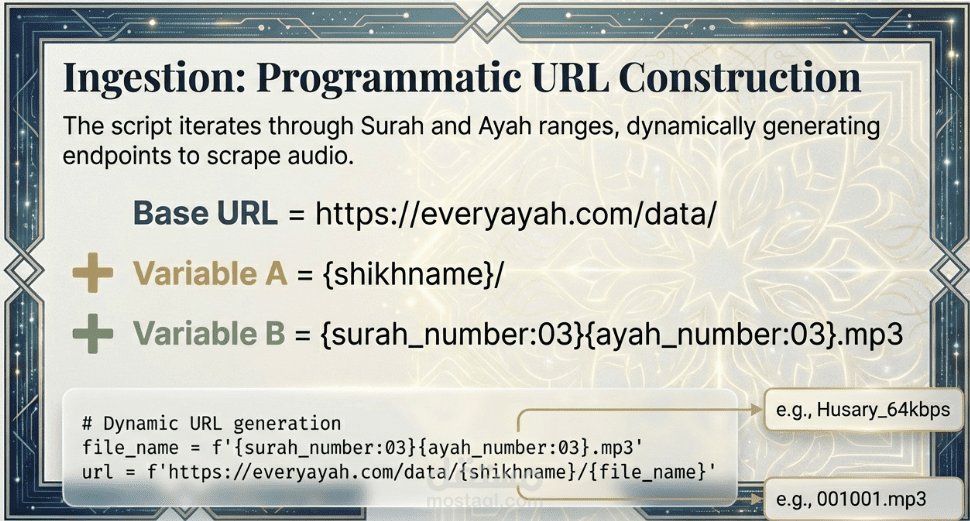Click the {shikhname}/ value text
The height and width of the screenshot is (521, 970).
tap(413, 274)
